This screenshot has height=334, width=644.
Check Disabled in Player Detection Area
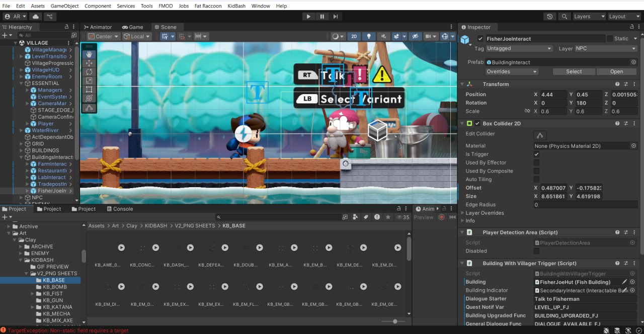click(536, 251)
